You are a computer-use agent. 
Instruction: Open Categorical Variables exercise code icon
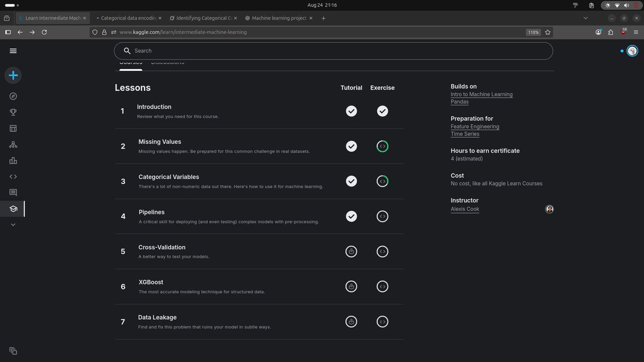(x=382, y=181)
